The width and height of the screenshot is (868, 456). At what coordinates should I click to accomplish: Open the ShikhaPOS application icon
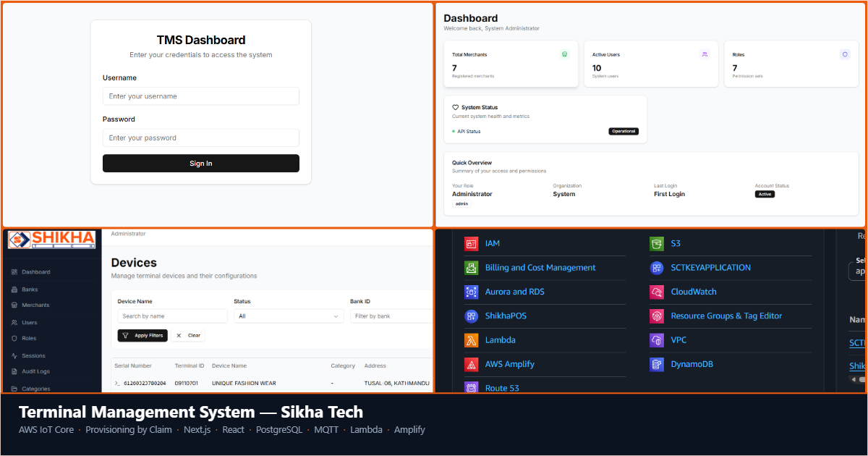(472, 316)
